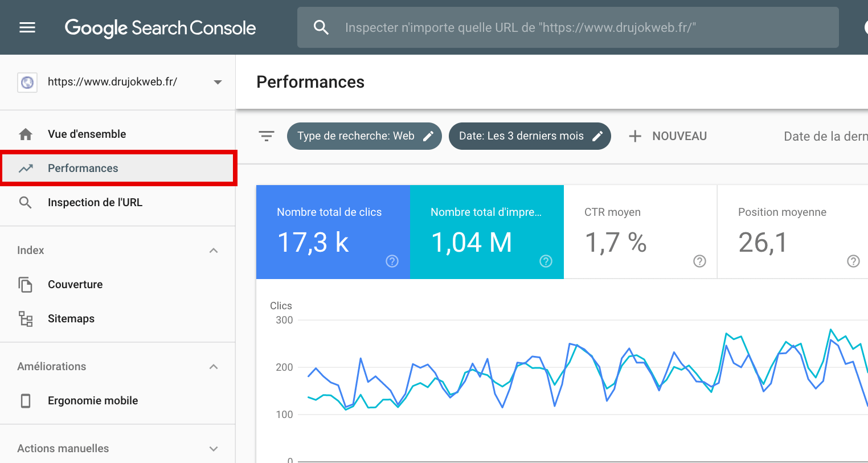868x463 pixels.
Task: Open help for CTR moyen
Action: point(700,261)
